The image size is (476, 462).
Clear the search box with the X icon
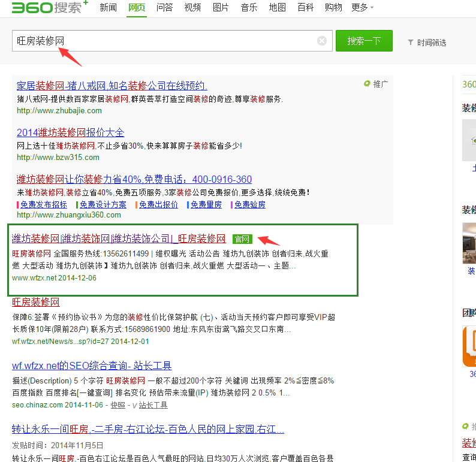322,41
